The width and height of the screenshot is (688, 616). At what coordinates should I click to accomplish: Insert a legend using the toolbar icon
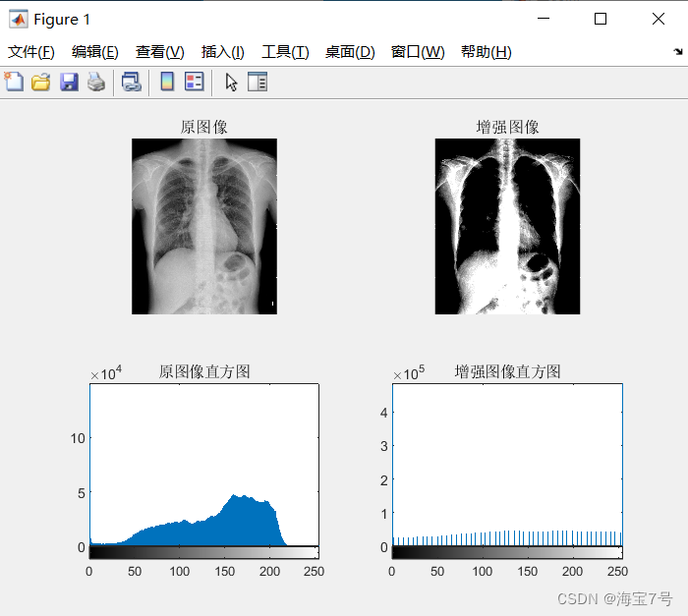[x=195, y=82]
